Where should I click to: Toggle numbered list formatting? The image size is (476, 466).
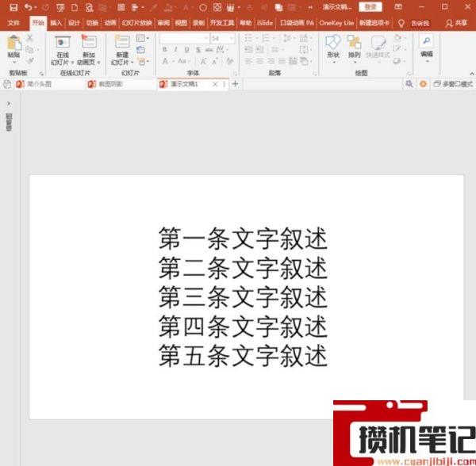pyautogui.click(x=266, y=38)
